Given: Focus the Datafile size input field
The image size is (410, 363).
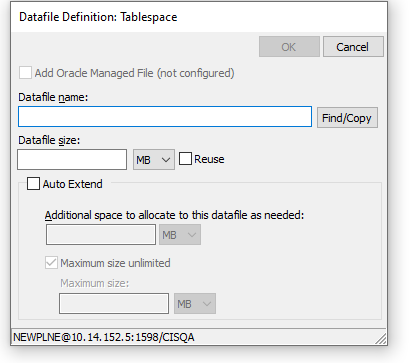Looking at the screenshot, I should 72,160.
